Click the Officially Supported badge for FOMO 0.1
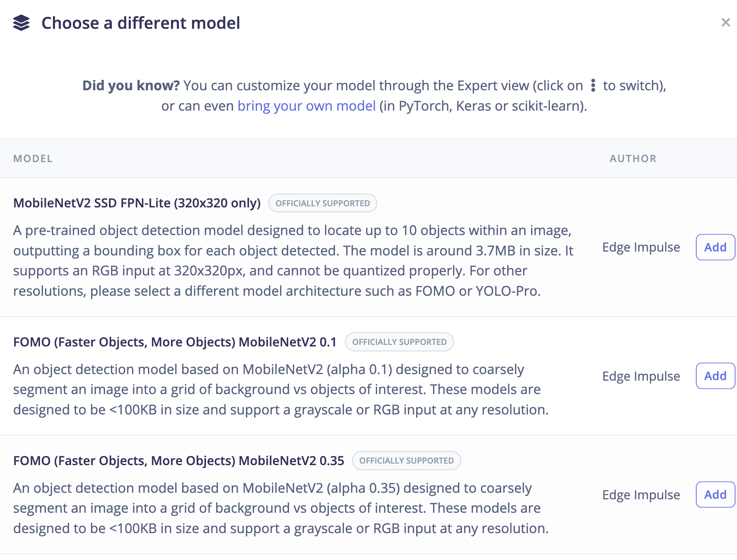Viewport: 737px width, 560px height. (399, 342)
